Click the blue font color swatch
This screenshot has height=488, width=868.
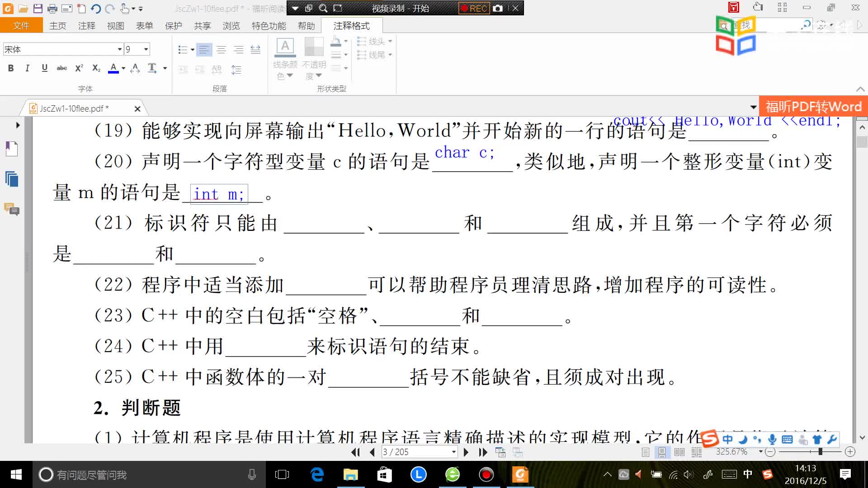point(113,68)
